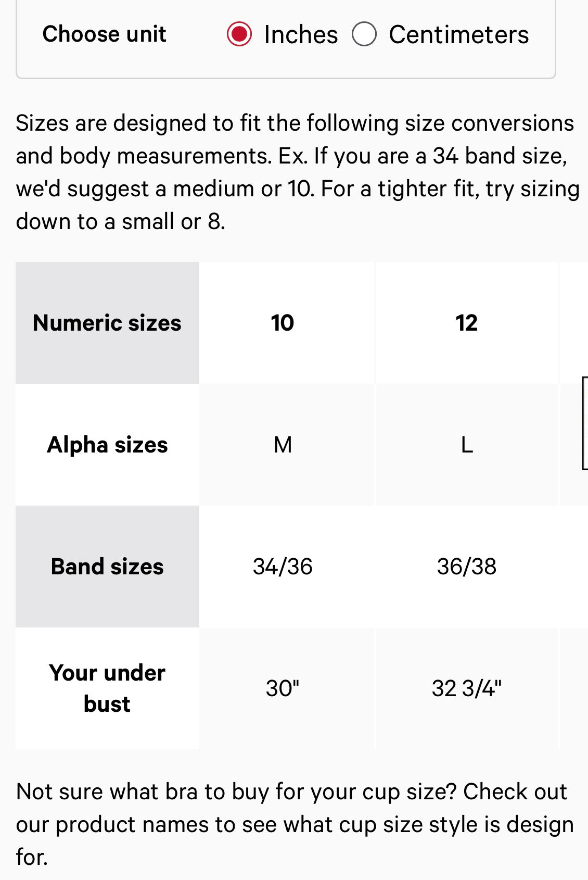Select the Inches radio button
This screenshot has width=588, height=880.
(x=239, y=34)
